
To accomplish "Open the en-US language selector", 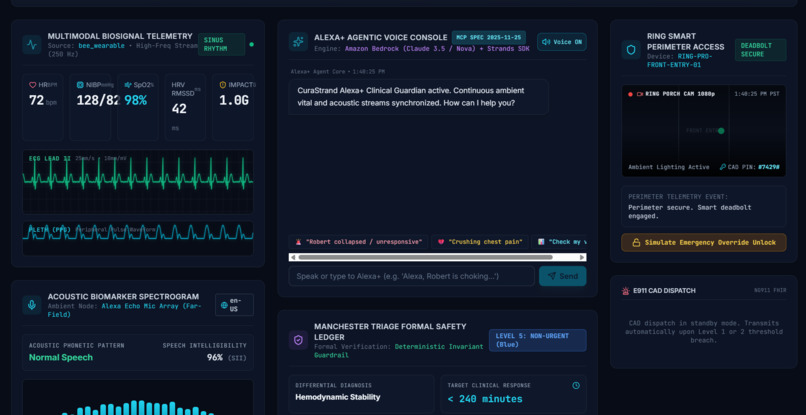I will (x=234, y=305).
